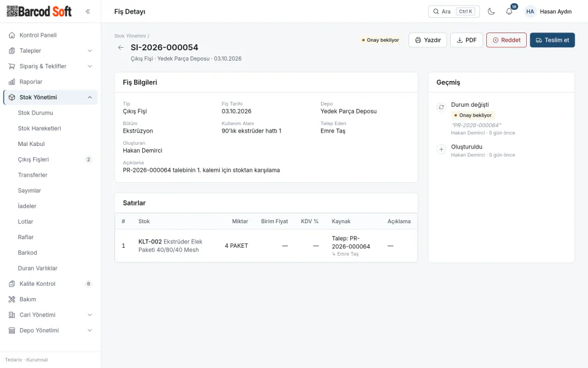Click the home icon beside Kontrol Paneli
This screenshot has height=368, width=588.
coord(12,36)
